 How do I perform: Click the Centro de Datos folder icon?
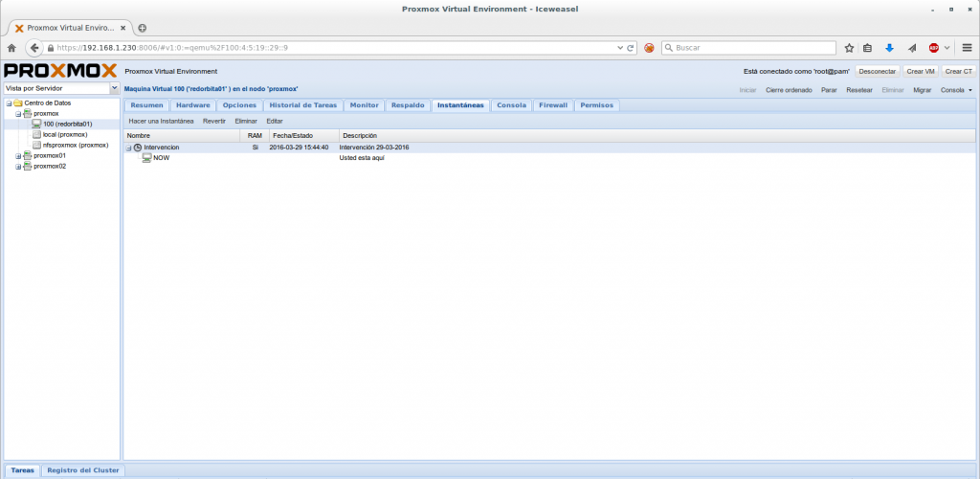(x=17, y=103)
